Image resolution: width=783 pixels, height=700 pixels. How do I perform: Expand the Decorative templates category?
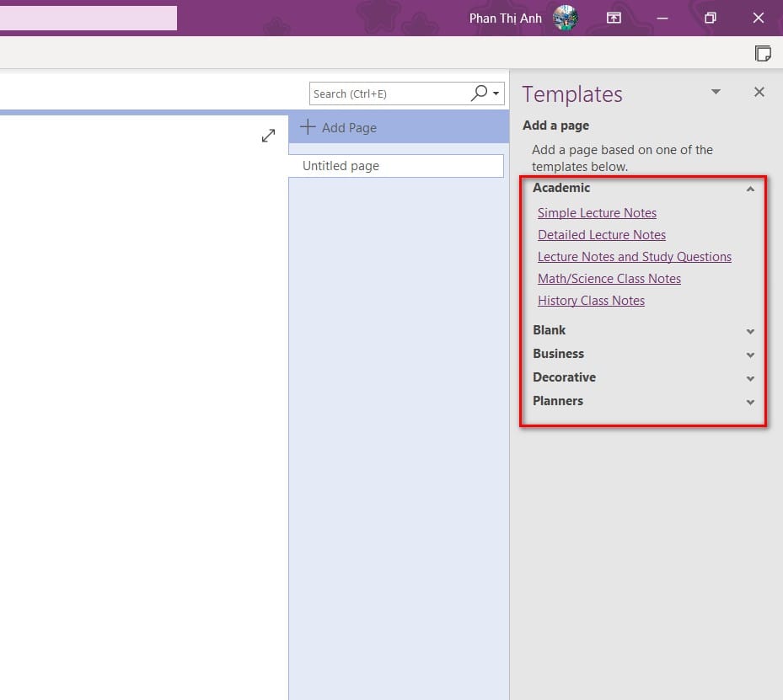point(750,378)
